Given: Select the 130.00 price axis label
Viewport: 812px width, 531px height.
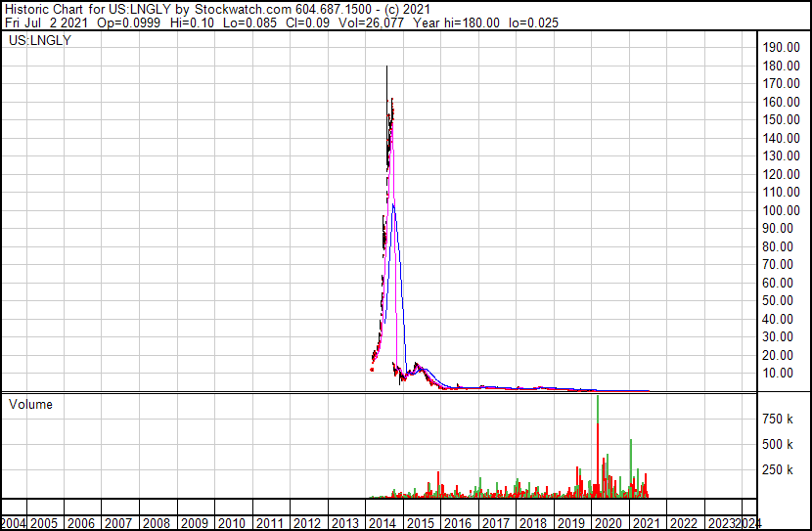Looking at the screenshot, I should point(782,155).
